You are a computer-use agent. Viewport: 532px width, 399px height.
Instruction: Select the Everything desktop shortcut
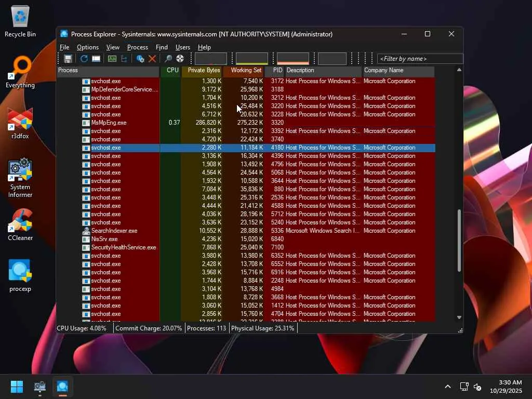(20, 72)
